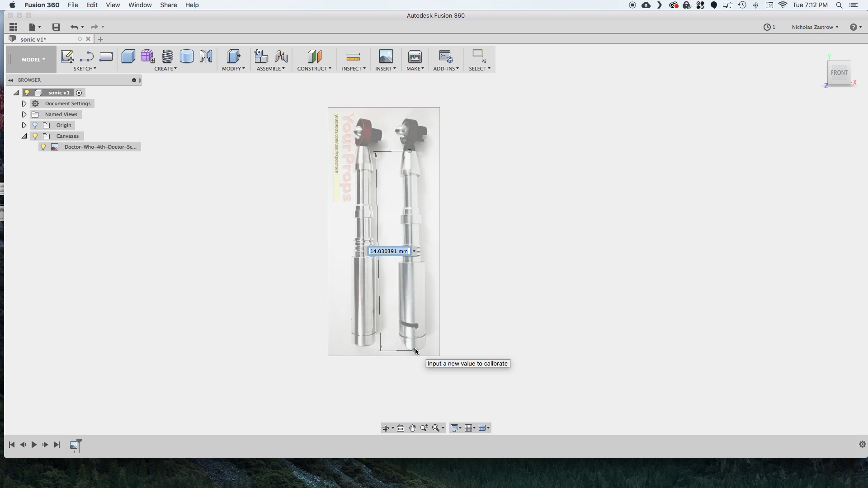Collapse the sonic v1 root node
The width and height of the screenshot is (868, 488).
(x=16, y=93)
